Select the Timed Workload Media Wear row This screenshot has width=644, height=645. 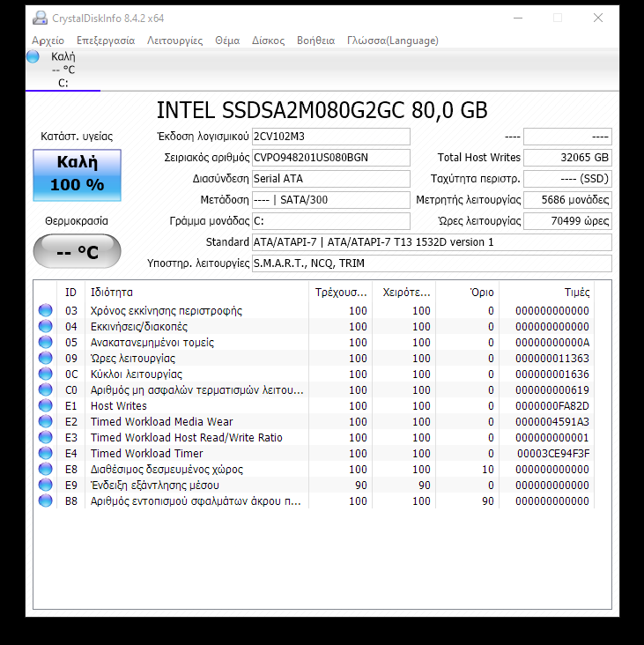coord(315,422)
